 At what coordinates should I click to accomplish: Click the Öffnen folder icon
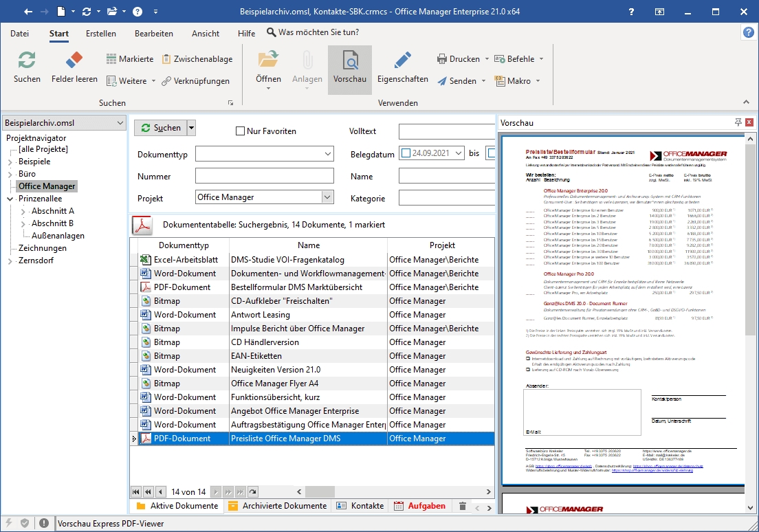tap(268, 60)
